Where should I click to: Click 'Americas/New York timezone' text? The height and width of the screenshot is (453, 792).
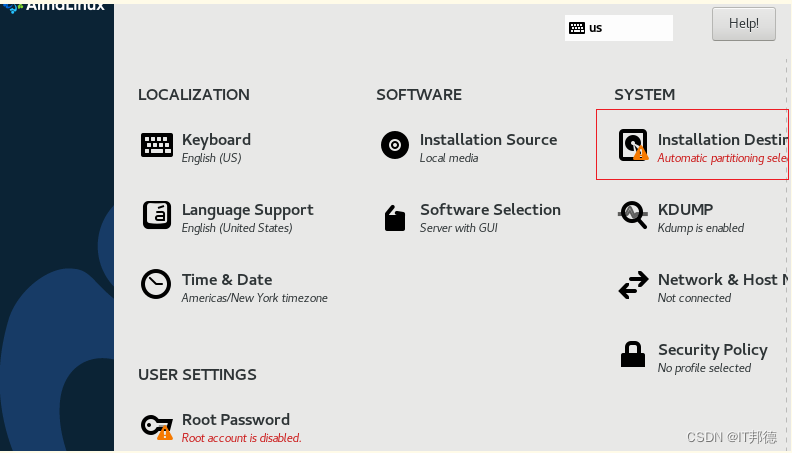click(255, 298)
